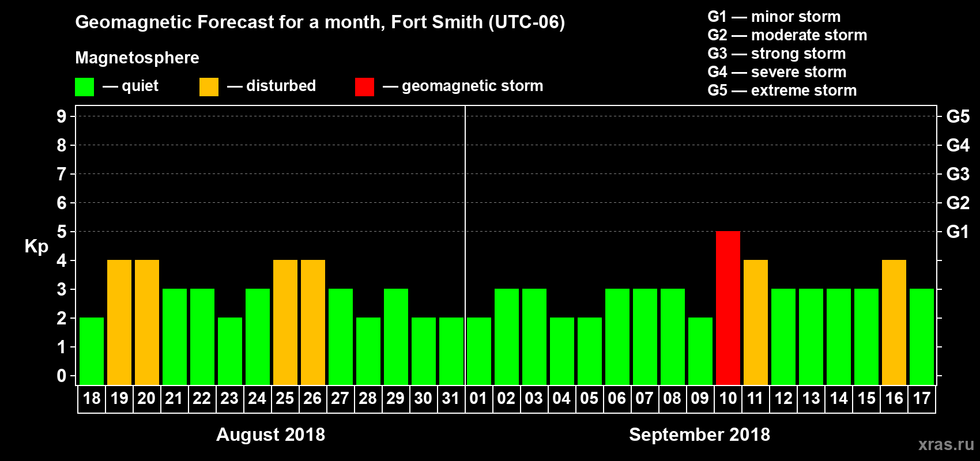The width and height of the screenshot is (980, 461).
Task: Select the orange bar for August 20
Action: (147, 323)
